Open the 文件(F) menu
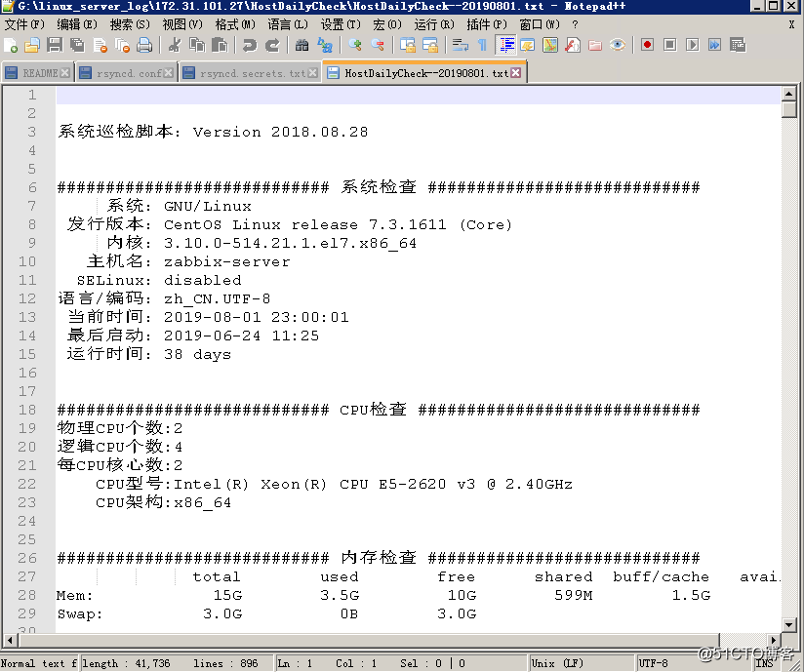 coord(24,24)
